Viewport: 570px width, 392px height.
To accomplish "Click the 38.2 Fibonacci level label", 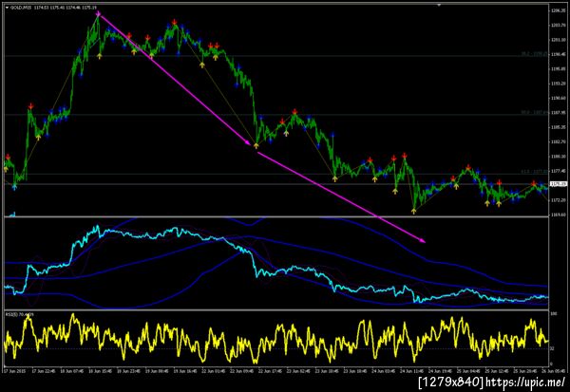I will [x=534, y=54].
